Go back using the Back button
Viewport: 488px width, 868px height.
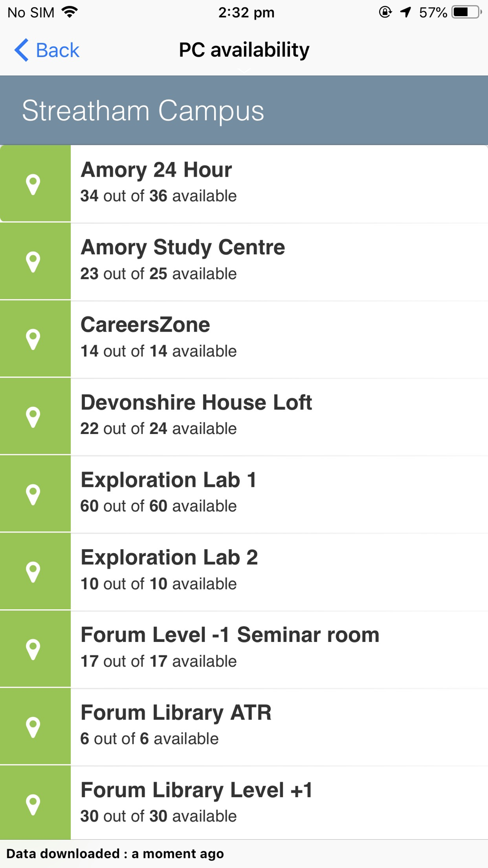pyautogui.click(x=47, y=50)
